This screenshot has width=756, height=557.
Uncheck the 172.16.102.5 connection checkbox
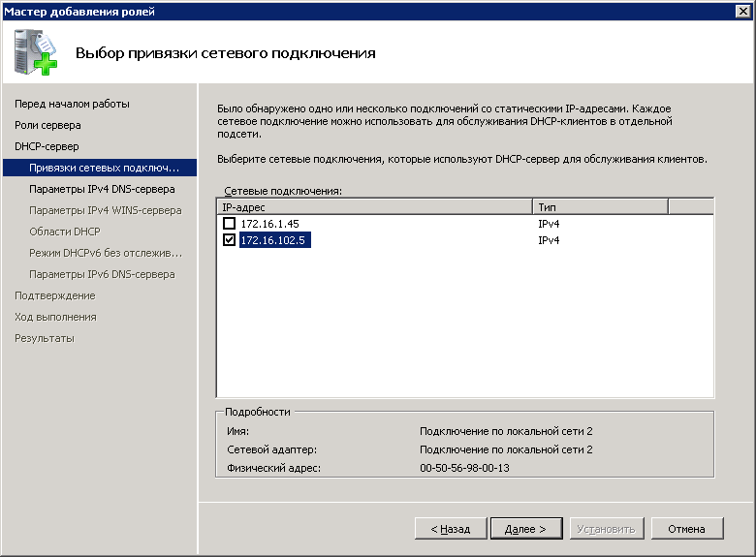[x=229, y=239]
